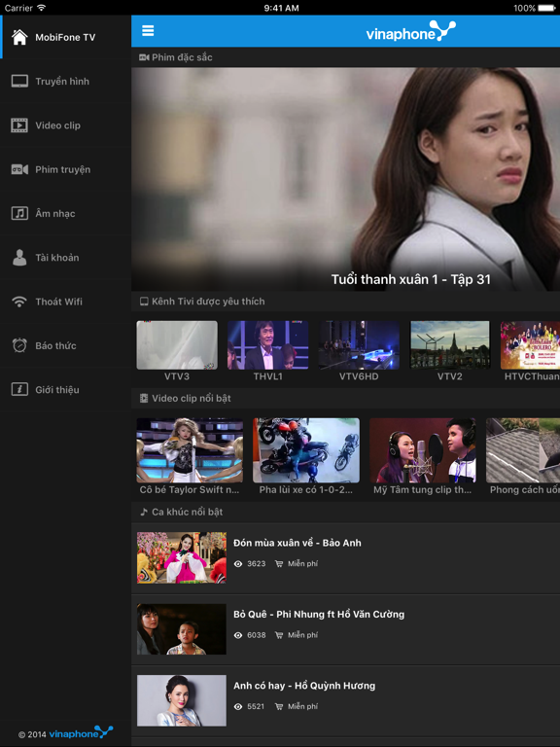Select Thoát Wifi in the sidebar
This screenshot has width=560, height=747.
pyautogui.click(x=66, y=302)
